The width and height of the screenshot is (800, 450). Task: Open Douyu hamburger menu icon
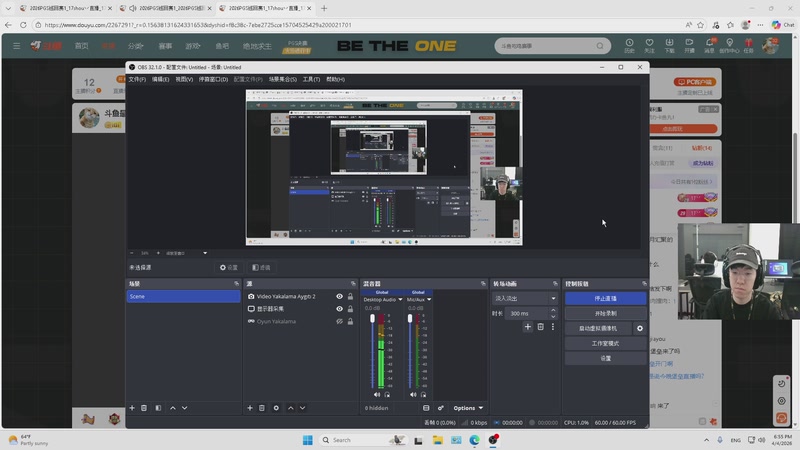tap(16, 46)
